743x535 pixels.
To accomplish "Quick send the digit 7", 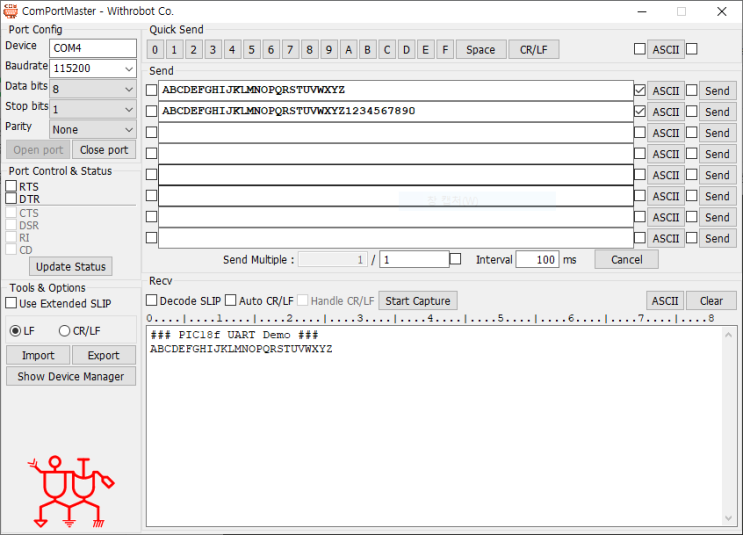I will (290, 49).
